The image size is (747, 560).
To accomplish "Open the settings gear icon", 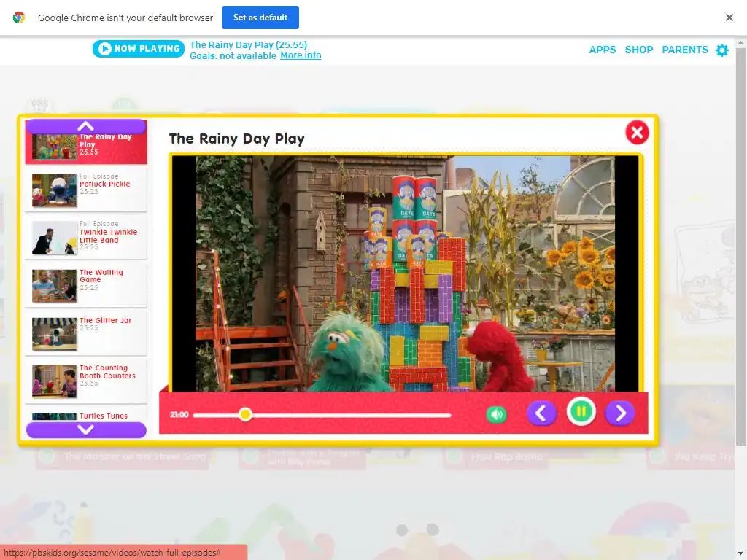I will (x=722, y=50).
